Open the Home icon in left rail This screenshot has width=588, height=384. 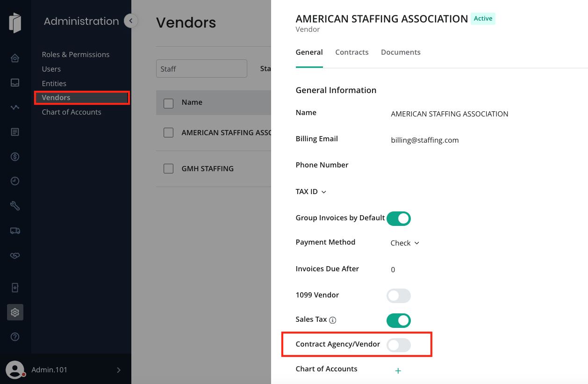tap(15, 58)
